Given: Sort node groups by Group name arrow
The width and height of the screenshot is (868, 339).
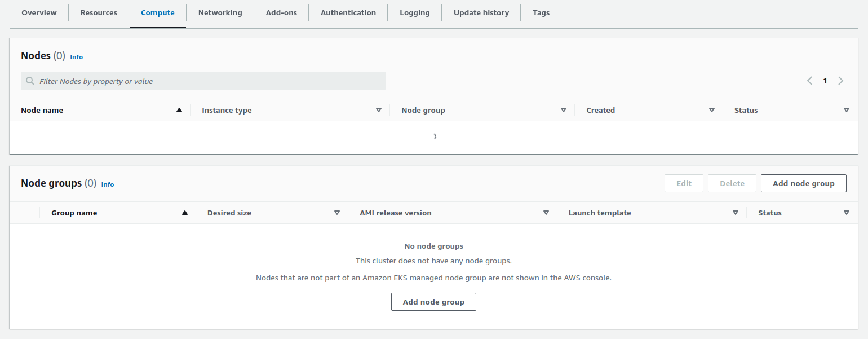Looking at the screenshot, I should pos(185,213).
